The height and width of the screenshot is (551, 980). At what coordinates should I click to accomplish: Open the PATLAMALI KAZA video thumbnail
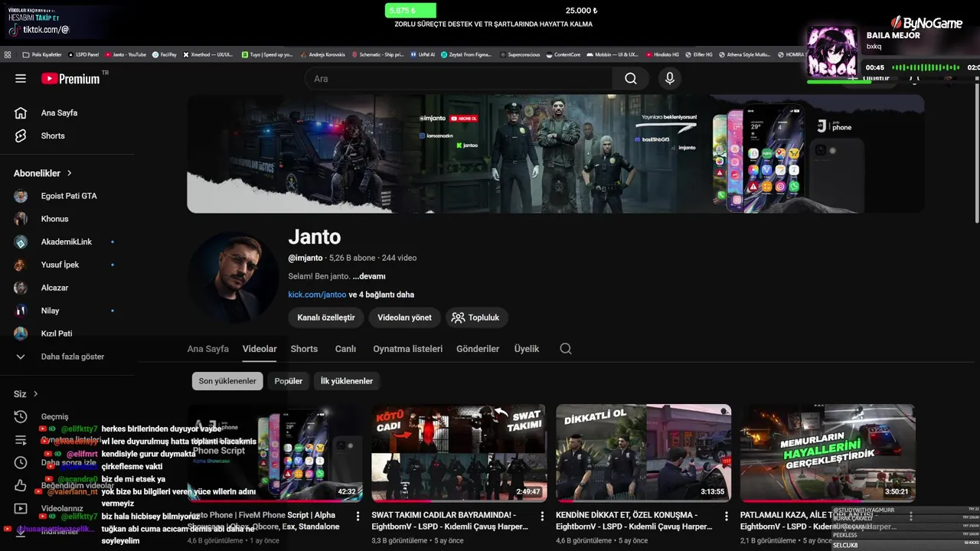828,453
